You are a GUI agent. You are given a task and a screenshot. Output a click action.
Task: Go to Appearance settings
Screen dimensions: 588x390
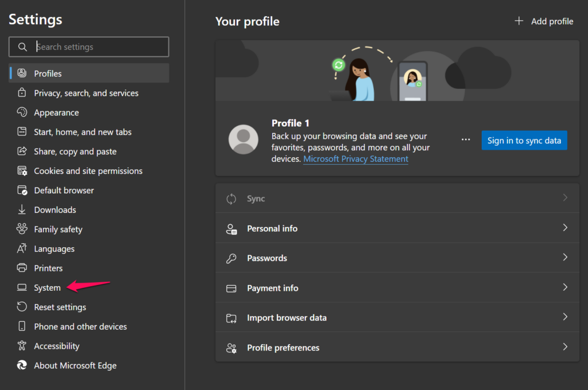(x=89, y=112)
